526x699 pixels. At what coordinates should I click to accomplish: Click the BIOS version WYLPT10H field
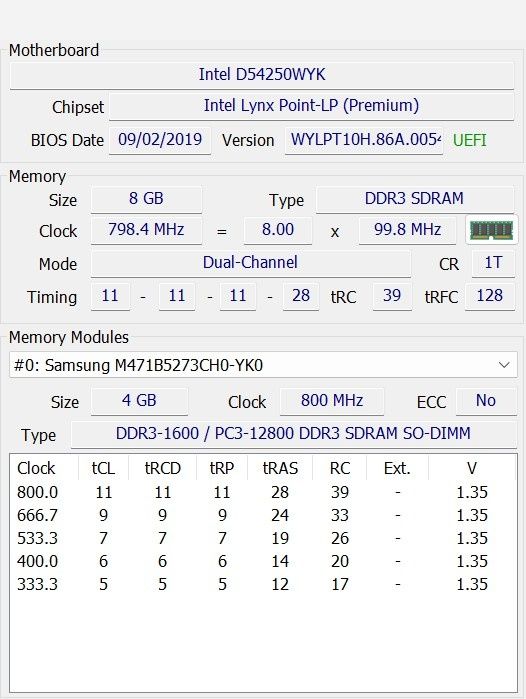tap(364, 140)
